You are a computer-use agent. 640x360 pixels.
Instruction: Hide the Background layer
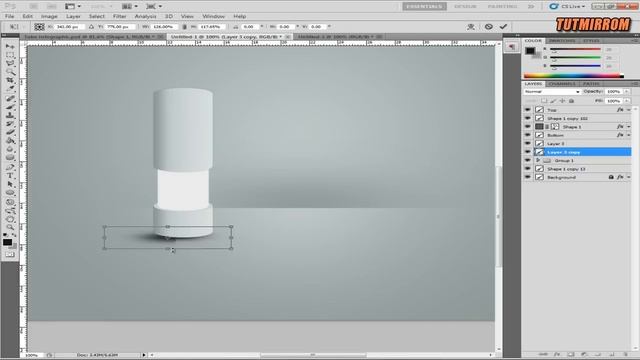coord(527,177)
